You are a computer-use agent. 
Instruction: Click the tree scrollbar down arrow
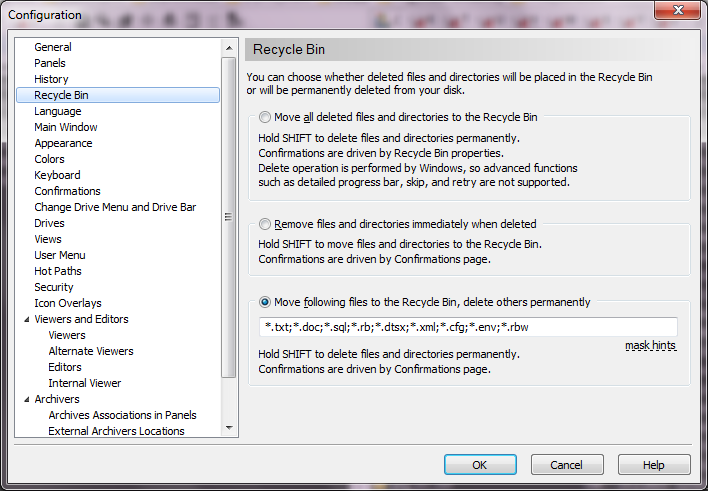[229, 427]
